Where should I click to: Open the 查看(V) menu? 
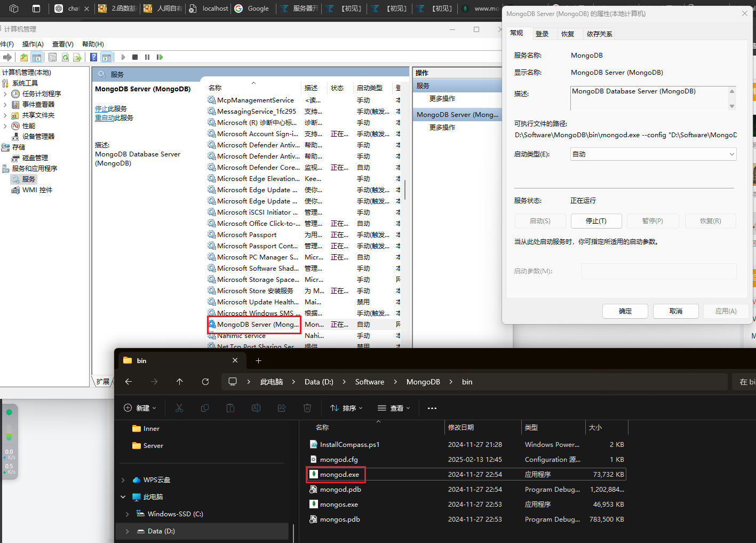click(62, 44)
